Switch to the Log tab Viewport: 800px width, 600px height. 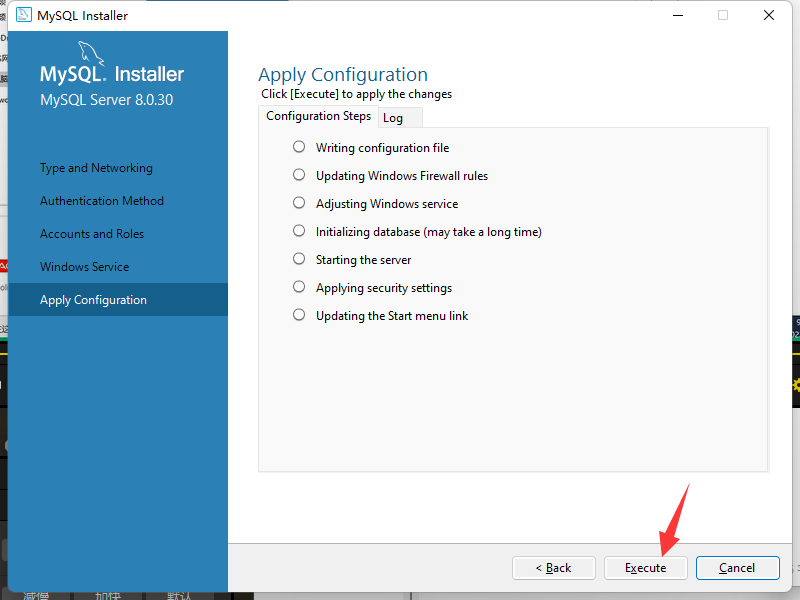point(400,118)
